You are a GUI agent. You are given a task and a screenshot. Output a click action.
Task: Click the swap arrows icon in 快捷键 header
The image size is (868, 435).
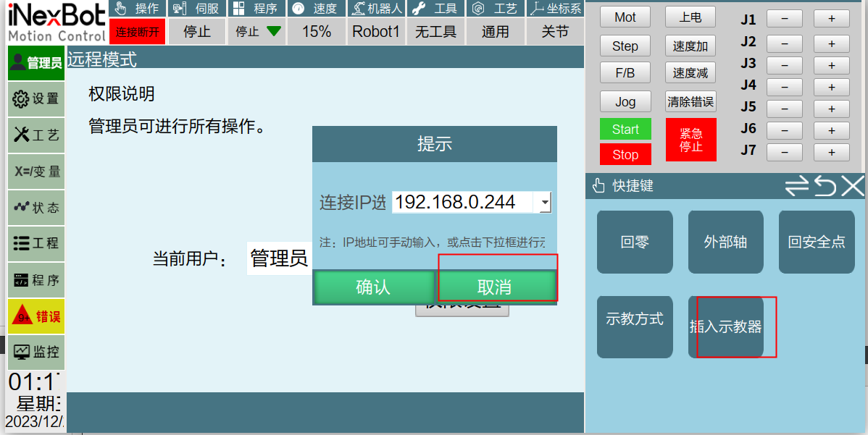tap(796, 186)
